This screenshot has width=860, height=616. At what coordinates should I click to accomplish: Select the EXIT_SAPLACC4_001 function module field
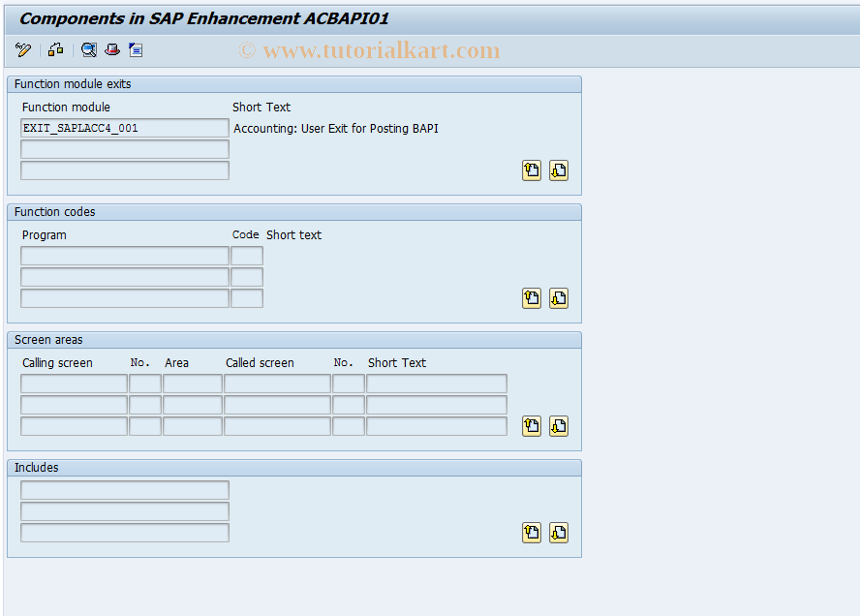point(124,127)
